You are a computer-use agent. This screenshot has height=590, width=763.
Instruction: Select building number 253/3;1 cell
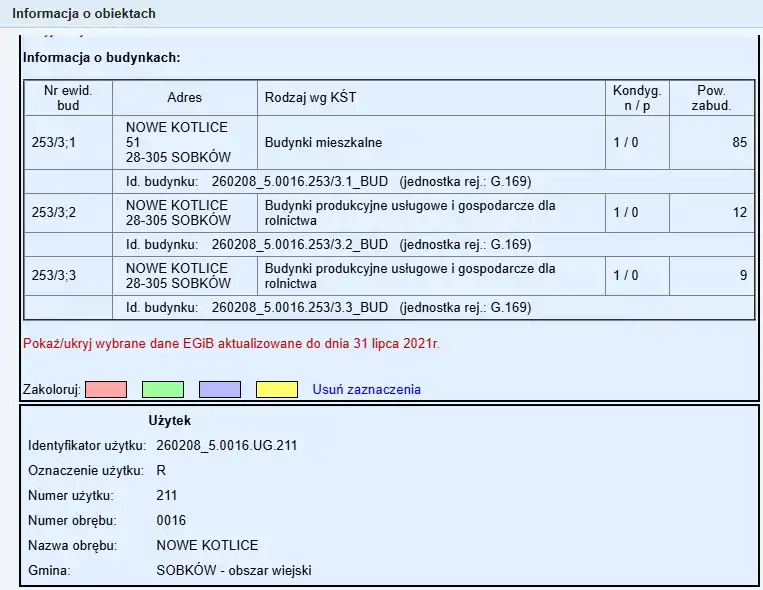(54, 142)
